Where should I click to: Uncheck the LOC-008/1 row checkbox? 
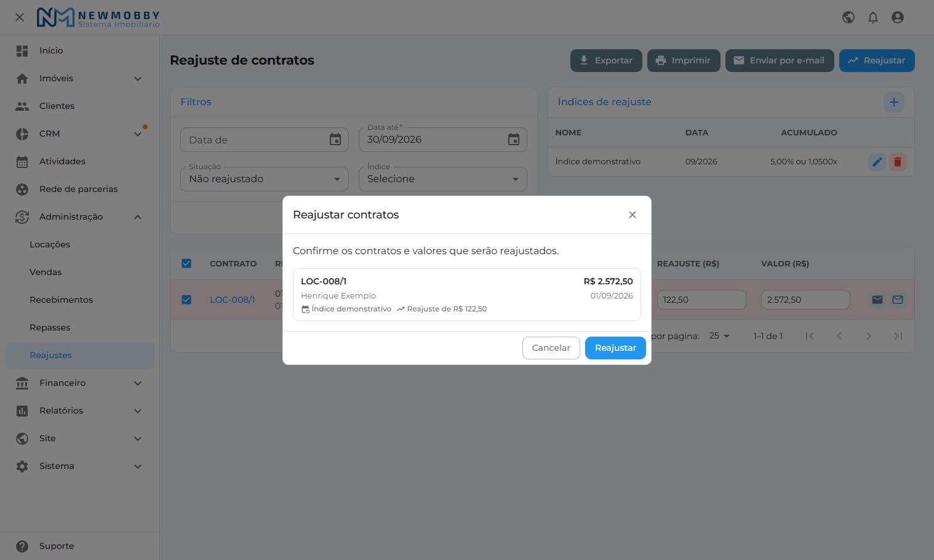(186, 300)
